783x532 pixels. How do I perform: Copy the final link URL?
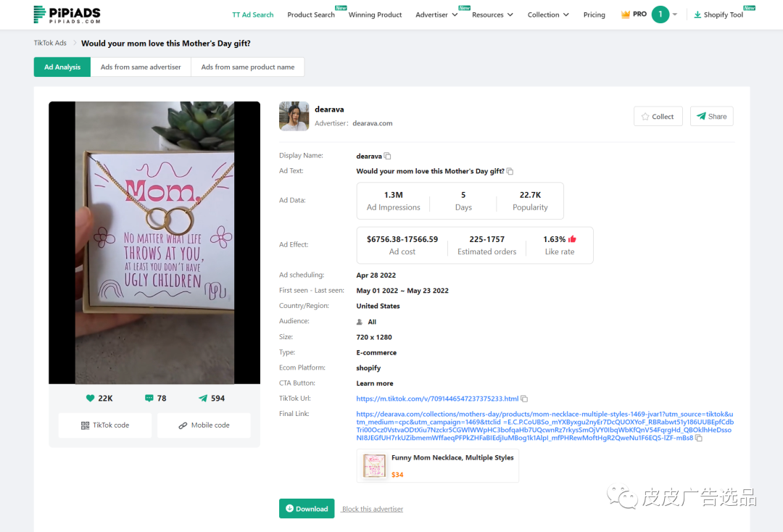coord(699,439)
